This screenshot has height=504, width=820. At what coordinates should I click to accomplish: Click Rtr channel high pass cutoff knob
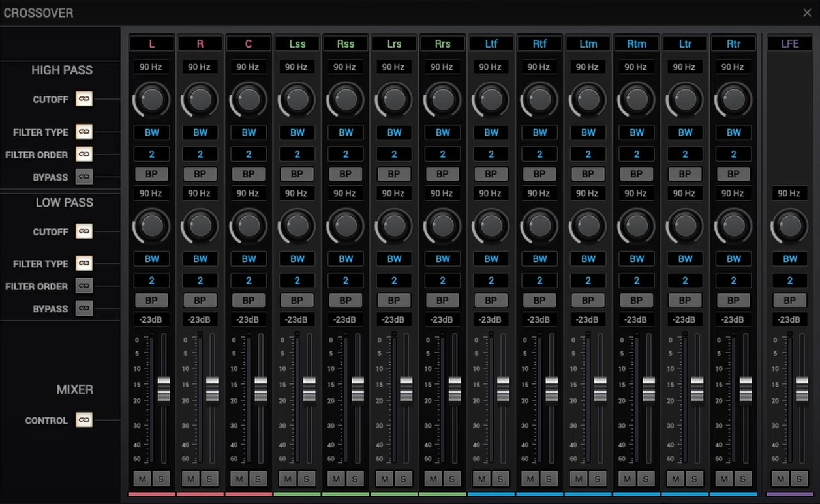pyautogui.click(x=734, y=99)
